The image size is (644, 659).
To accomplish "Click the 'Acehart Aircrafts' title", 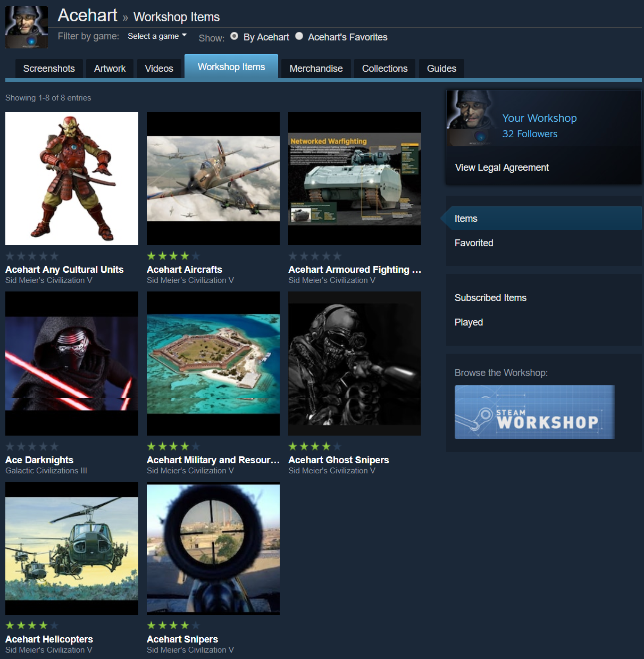I will [185, 270].
